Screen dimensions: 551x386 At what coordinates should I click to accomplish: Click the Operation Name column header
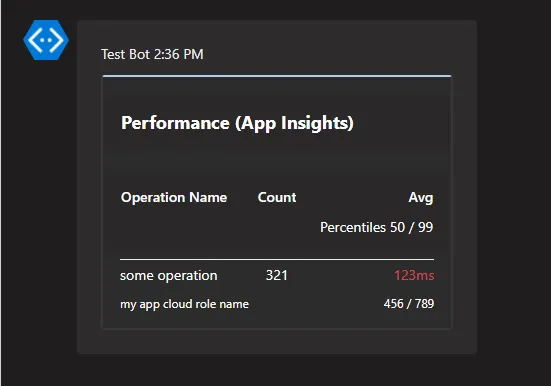[x=174, y=197]
